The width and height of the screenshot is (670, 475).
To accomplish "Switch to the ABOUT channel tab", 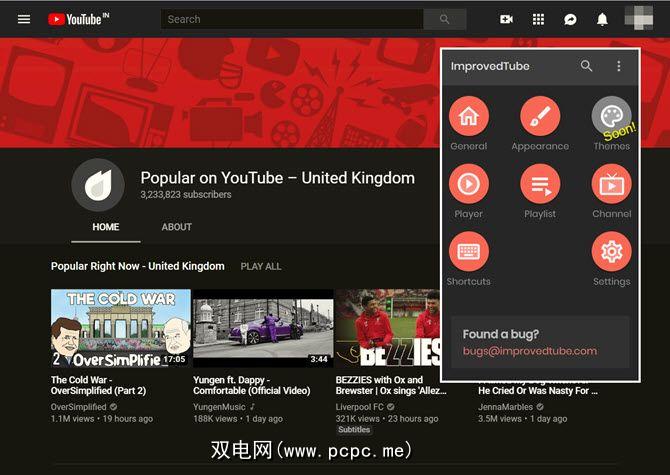I will tap(176, 227).
